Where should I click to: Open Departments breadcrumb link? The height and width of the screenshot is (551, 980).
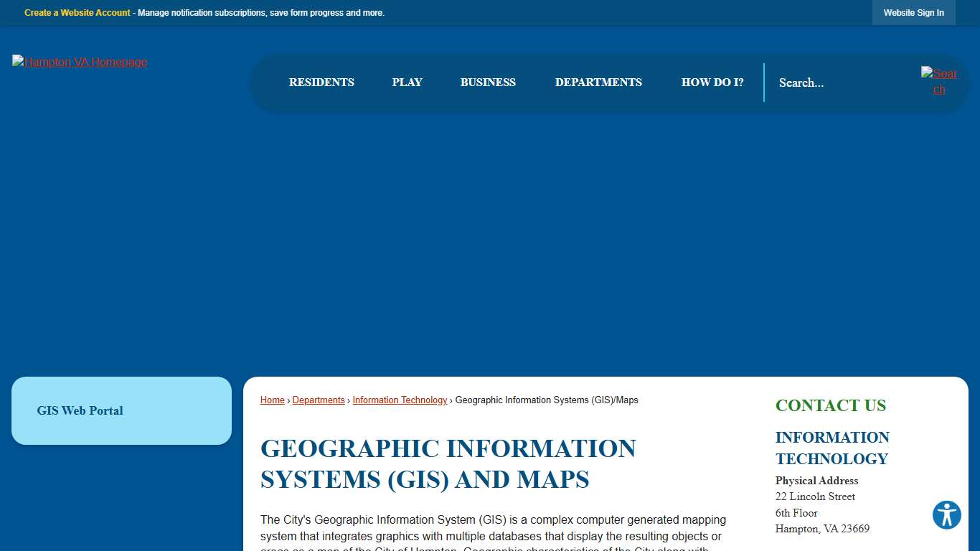click(x=319, y=400)
